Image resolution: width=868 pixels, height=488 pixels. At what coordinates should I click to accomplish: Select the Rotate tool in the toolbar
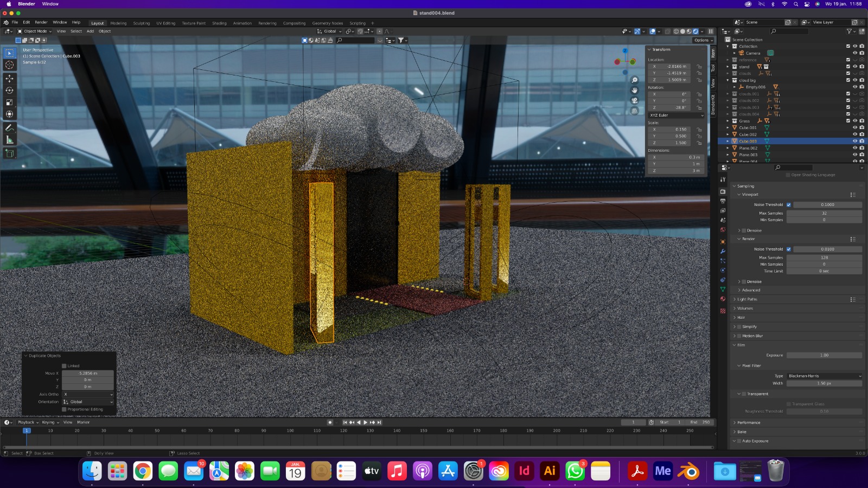click(x=9, y=91)
